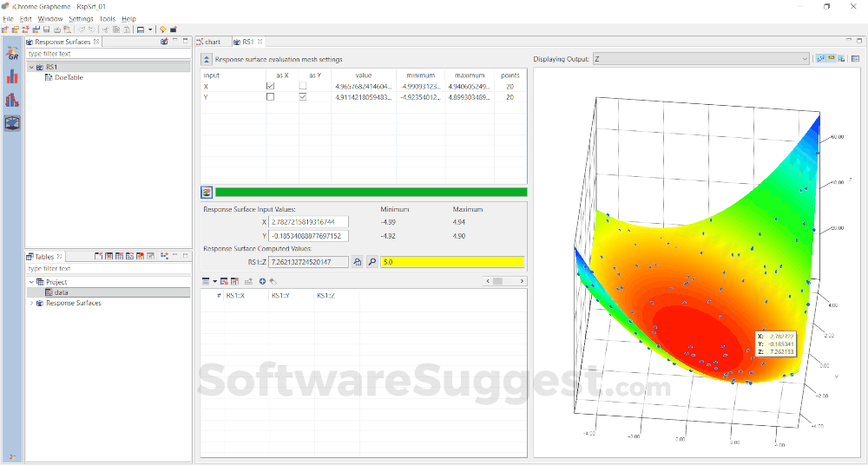Click the camera snapshot toolbar icon

click(x=174, y=29)
